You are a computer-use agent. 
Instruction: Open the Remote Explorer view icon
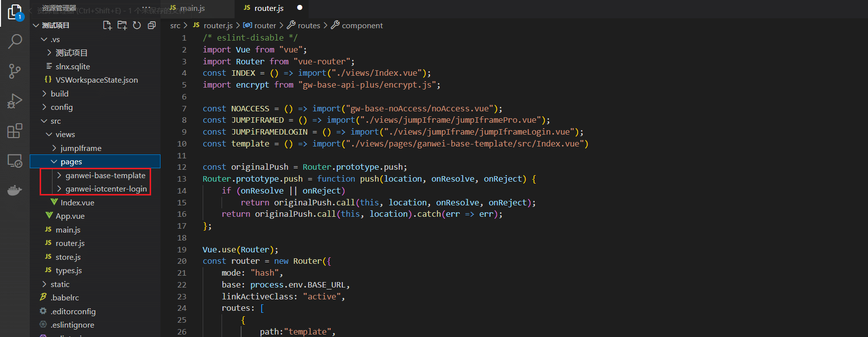[x=15, y=161]
